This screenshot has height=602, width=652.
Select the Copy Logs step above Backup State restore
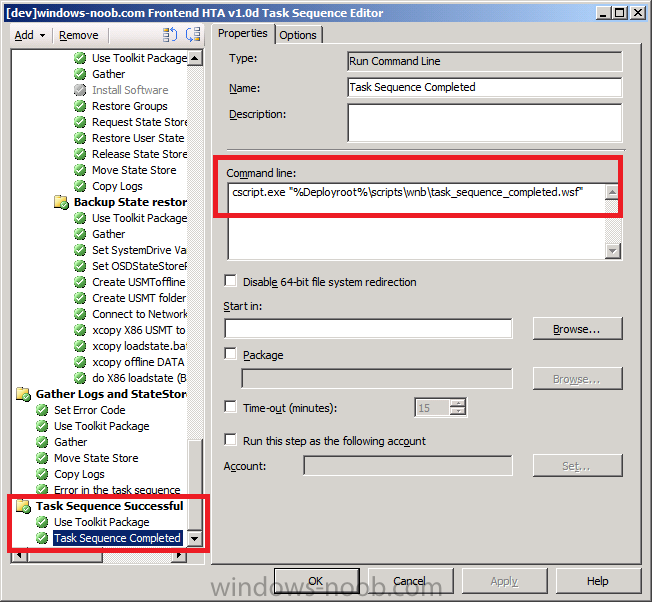pos(117,186)
